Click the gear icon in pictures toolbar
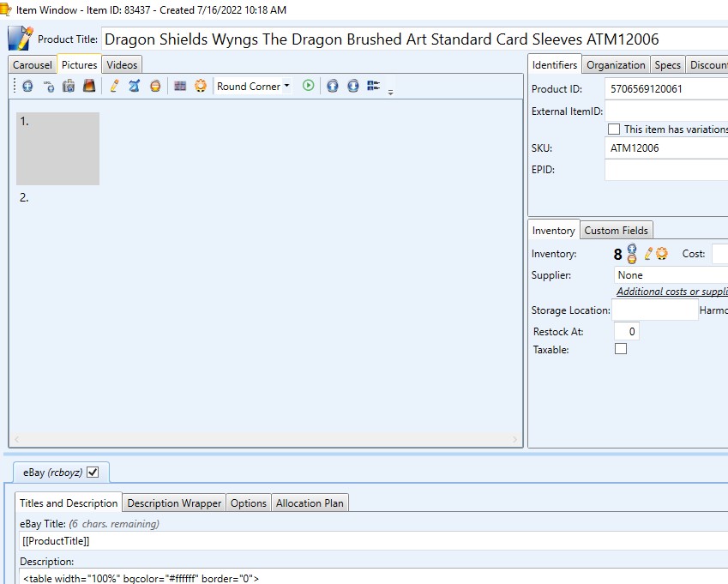The height and width of the screenshot is (584, 728). point(201,86)
